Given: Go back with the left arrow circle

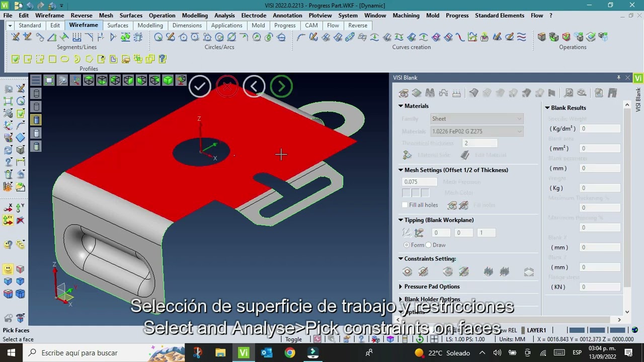Looking at the screenshot, I should (254, 86).
